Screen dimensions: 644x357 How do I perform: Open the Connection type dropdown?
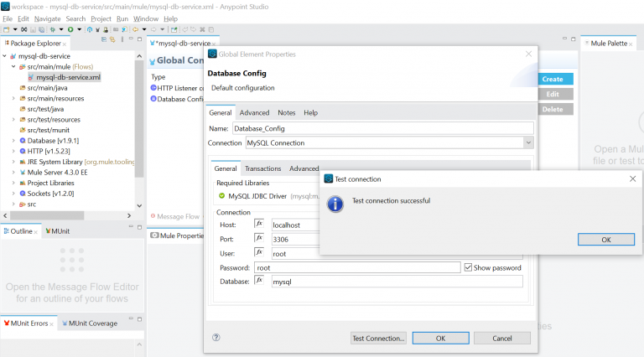click(527, 143)
